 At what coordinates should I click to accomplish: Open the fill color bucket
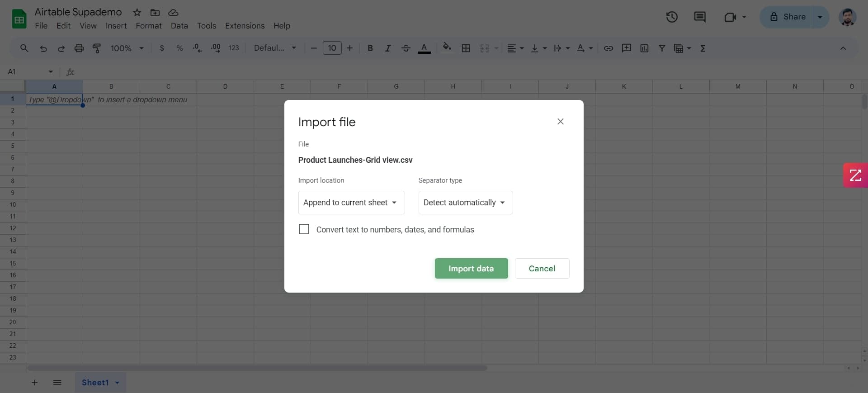click(447, 47)
